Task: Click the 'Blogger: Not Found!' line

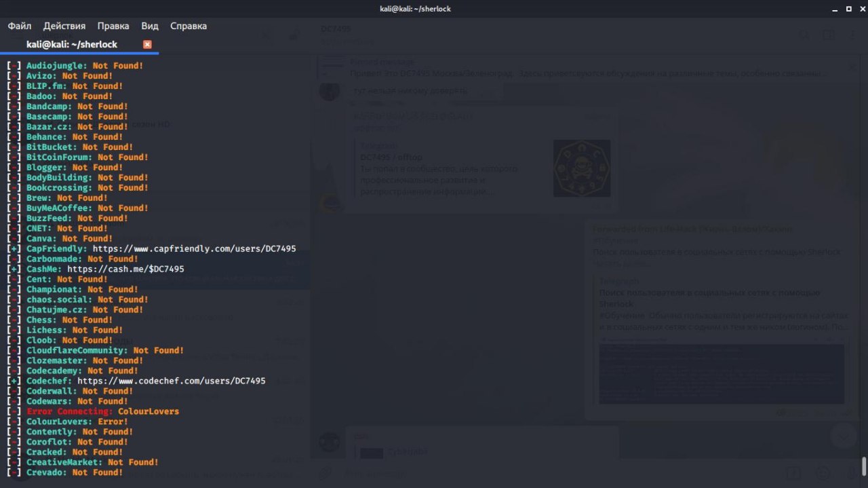Action: 65,168
